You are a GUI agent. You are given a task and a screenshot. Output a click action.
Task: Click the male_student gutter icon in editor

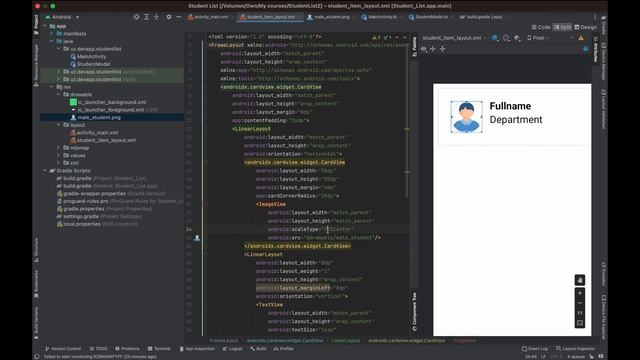197,238
